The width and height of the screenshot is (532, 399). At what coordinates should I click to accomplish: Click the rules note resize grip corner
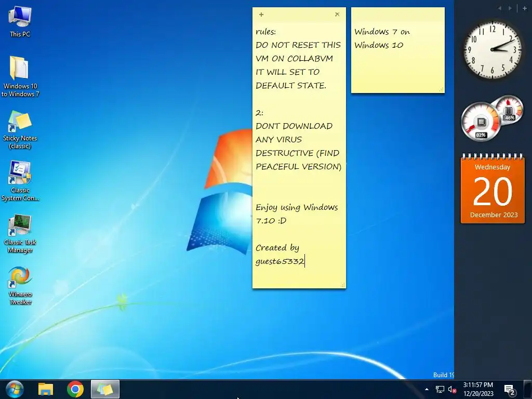tap(342, 285)
